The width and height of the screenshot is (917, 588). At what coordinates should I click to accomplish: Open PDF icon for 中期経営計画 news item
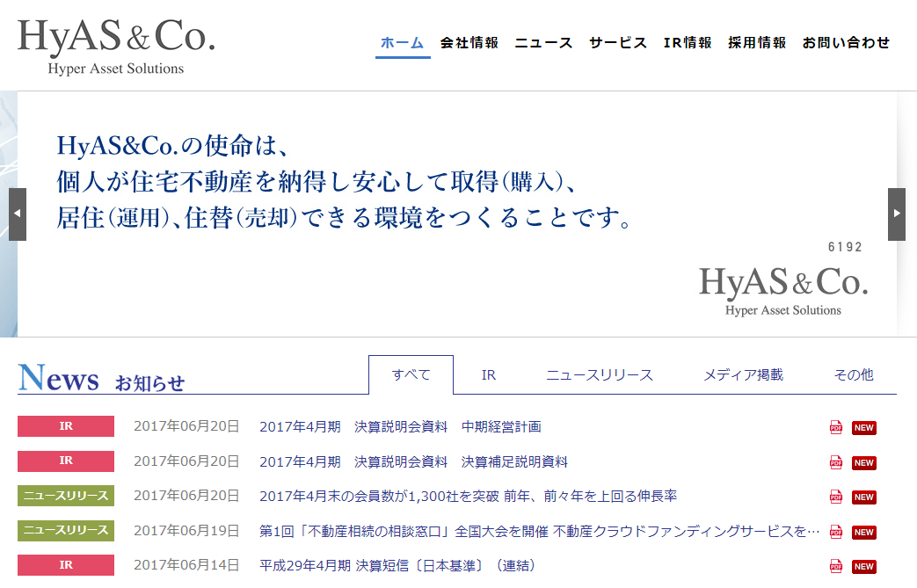pos(835,428)
